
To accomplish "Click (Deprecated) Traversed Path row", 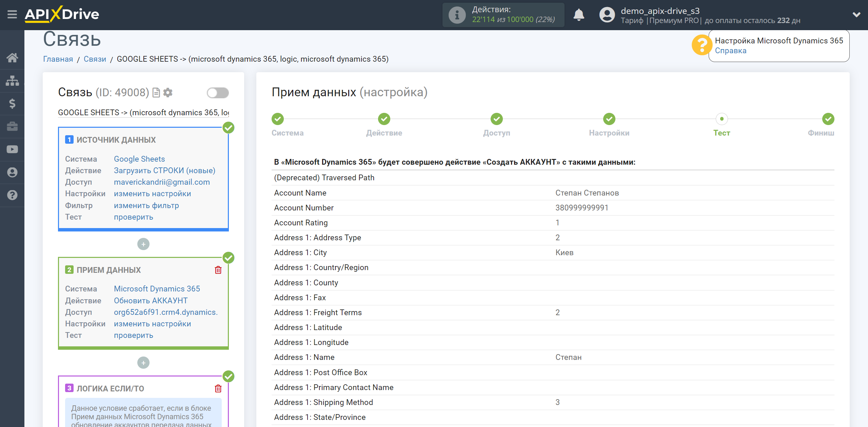I will click(x=553, y=178).
